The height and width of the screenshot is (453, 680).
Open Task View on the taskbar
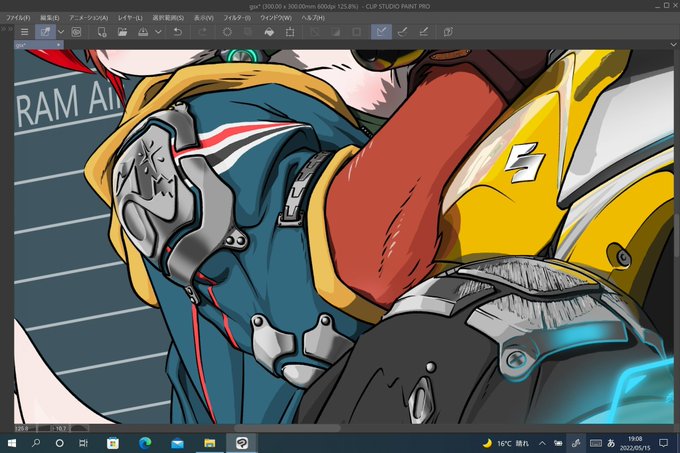coord(83,443)
